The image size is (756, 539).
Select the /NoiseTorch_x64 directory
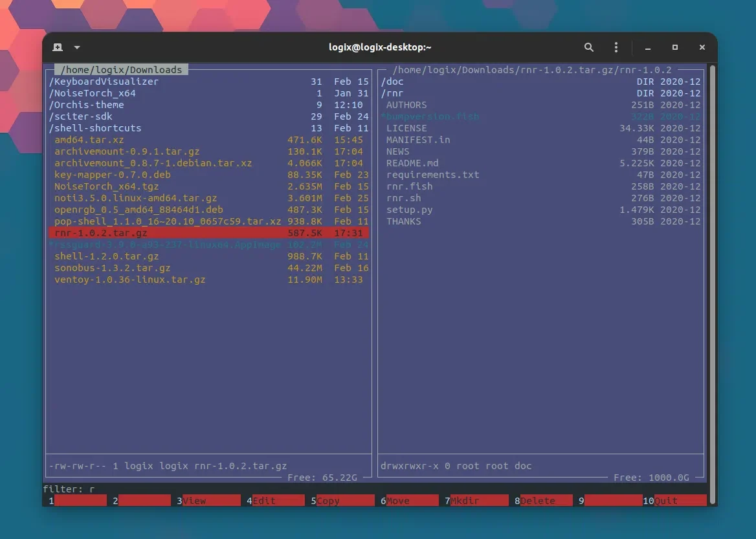[209, 93]
